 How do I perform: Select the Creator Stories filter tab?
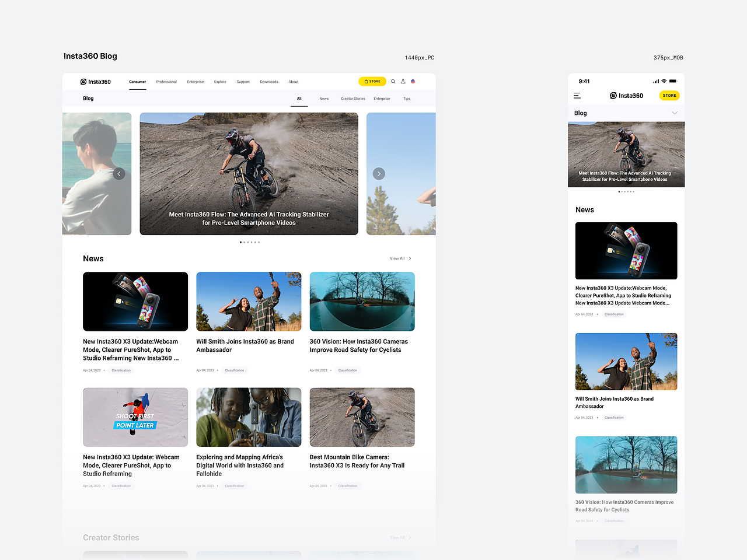pyautogui.click(x=352, y=99)
